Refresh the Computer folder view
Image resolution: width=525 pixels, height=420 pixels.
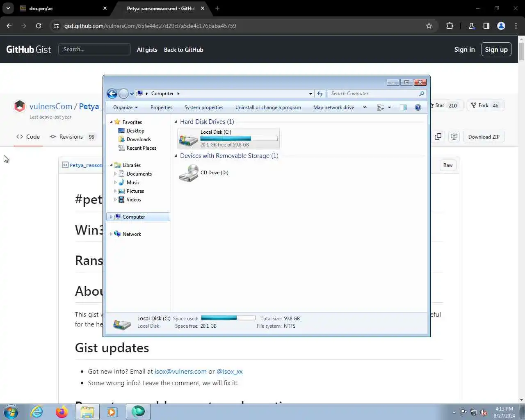tap(320, 94)
